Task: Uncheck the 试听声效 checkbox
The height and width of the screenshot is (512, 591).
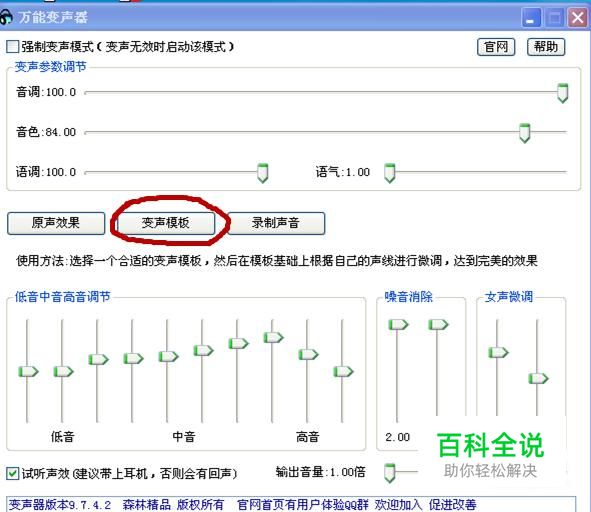Action: pos(12,473)
